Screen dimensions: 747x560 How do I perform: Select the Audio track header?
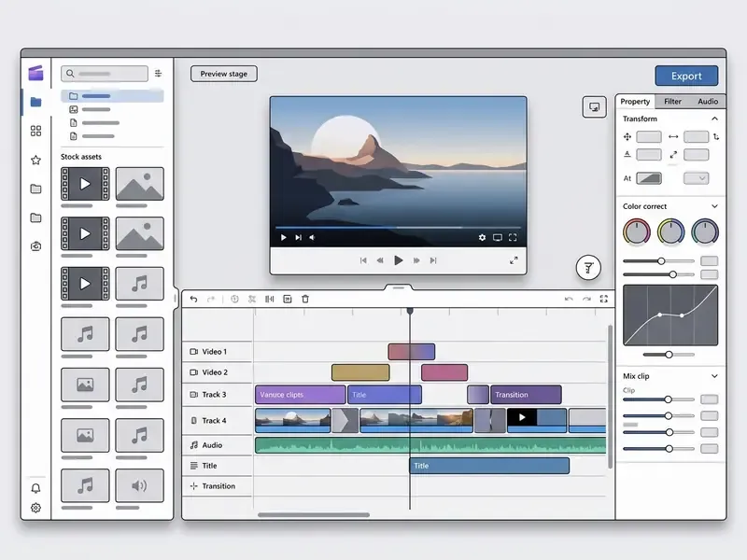(218, 445)
